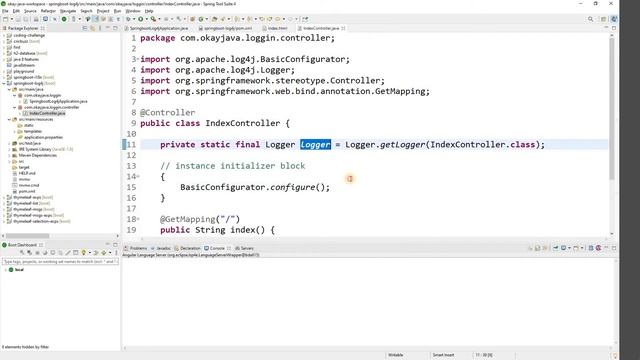Click the highlighted Logger variable name
This screenshot has height=360, width=640.
tap(316, 144)
